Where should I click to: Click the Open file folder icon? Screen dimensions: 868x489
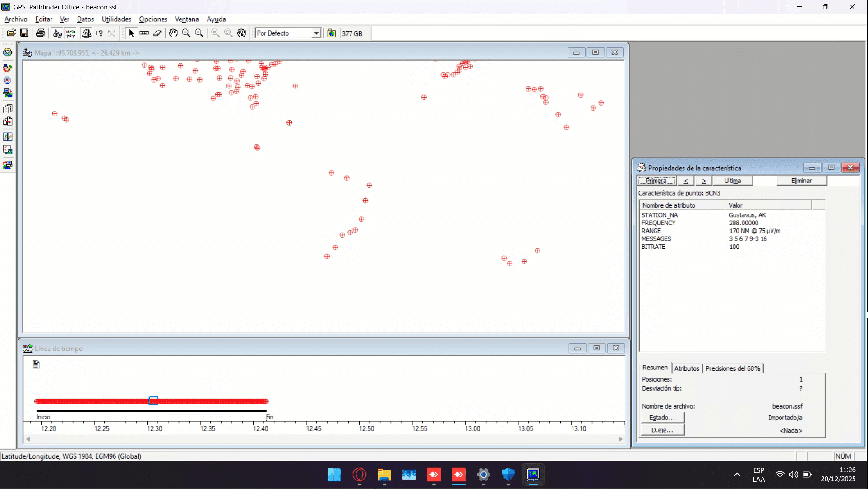pyautogui.click(x=11, y=33)
